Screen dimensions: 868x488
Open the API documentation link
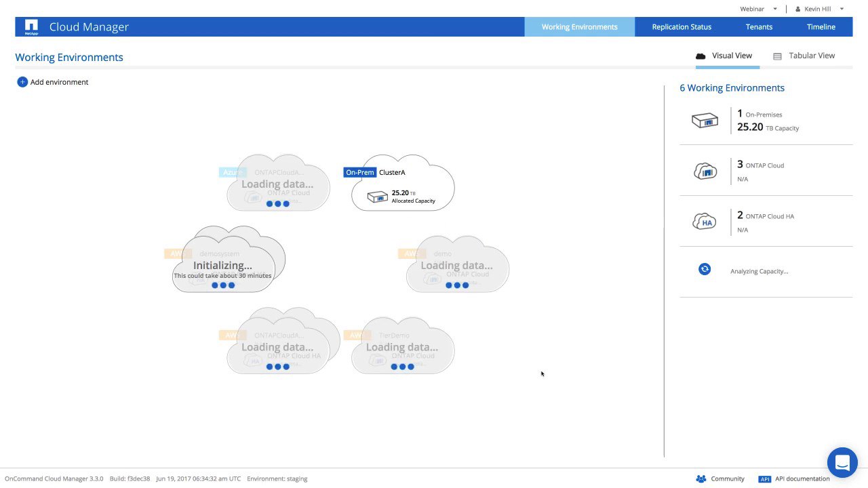pos(802,479)
